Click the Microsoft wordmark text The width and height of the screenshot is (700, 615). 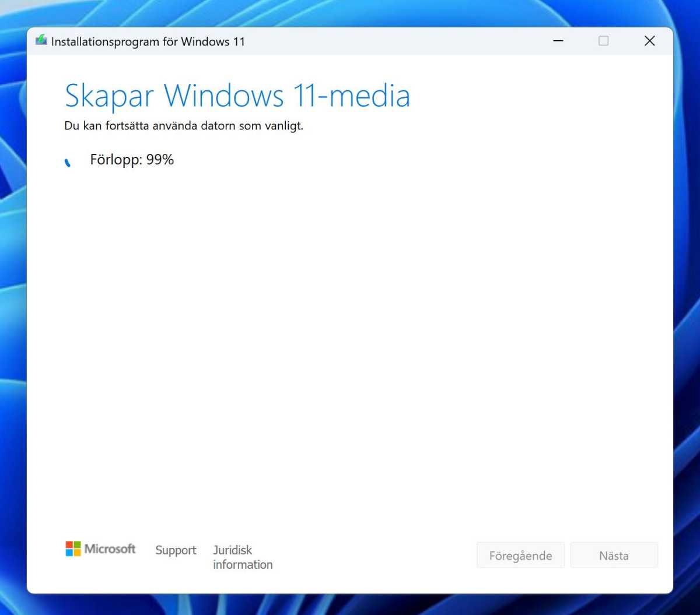pos(110,549)
